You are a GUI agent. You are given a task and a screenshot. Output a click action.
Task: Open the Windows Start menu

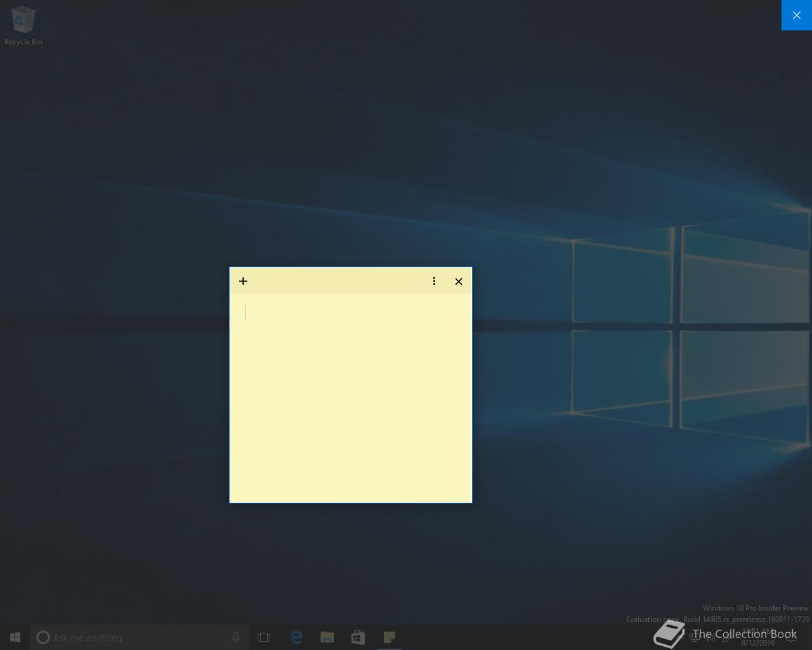tap(15, 637)
